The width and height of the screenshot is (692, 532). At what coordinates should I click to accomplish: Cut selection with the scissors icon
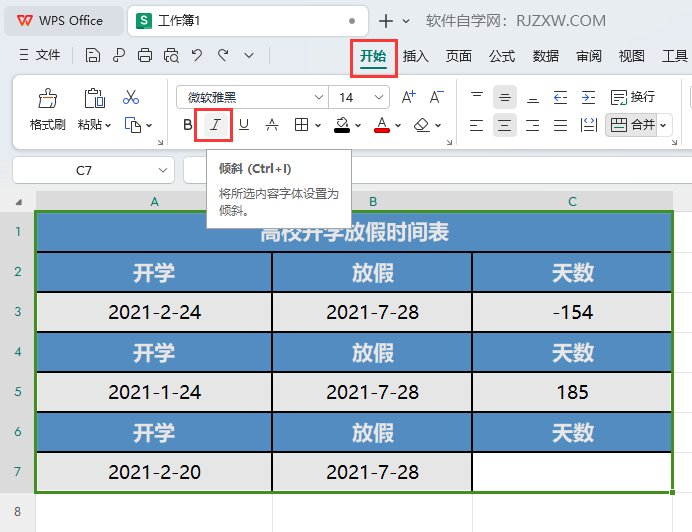click(131, 98)
